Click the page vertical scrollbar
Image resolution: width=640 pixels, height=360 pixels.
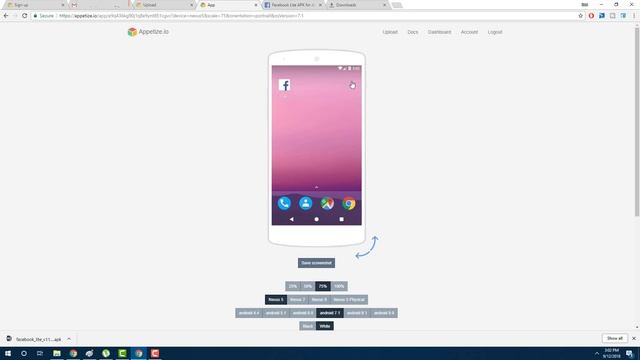[637, 122]
